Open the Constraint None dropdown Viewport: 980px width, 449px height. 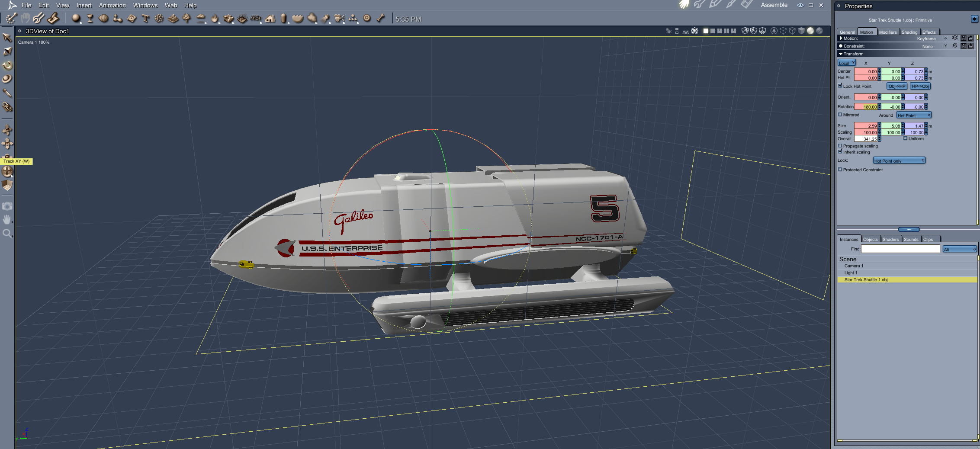click(945, 46)
